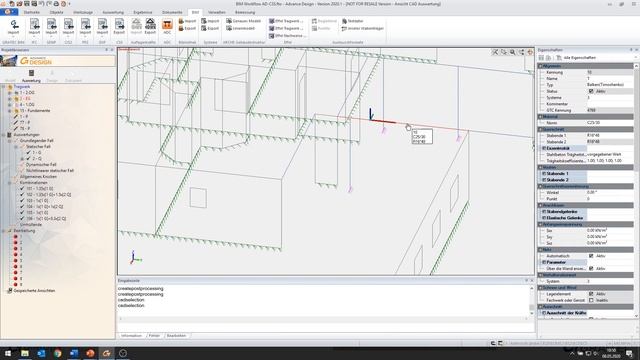This screenshot has height=360, width=640.
Task: Expand the 15 - Fundamente tree node
Action: (10, 111)
